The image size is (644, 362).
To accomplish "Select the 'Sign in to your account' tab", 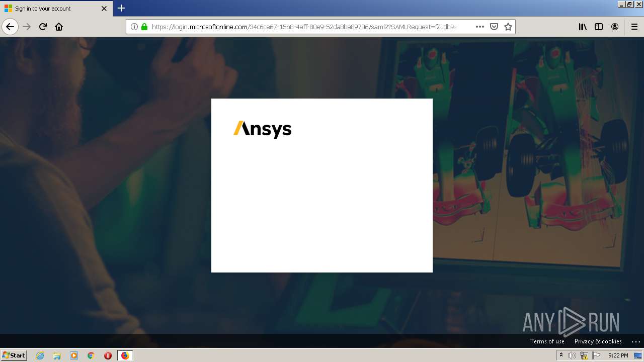I will pos(56,9).
